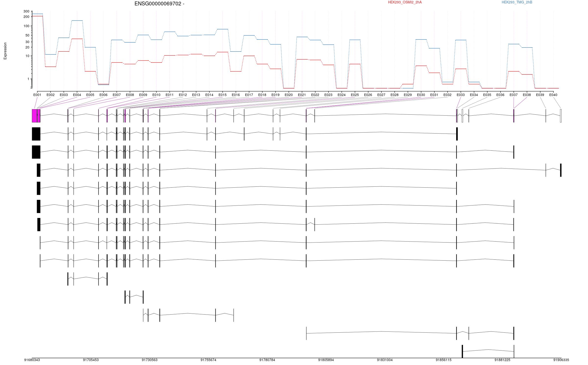Screen dimensions: 588x365
Task: Click exon label E032
Action: click(447, 95)
